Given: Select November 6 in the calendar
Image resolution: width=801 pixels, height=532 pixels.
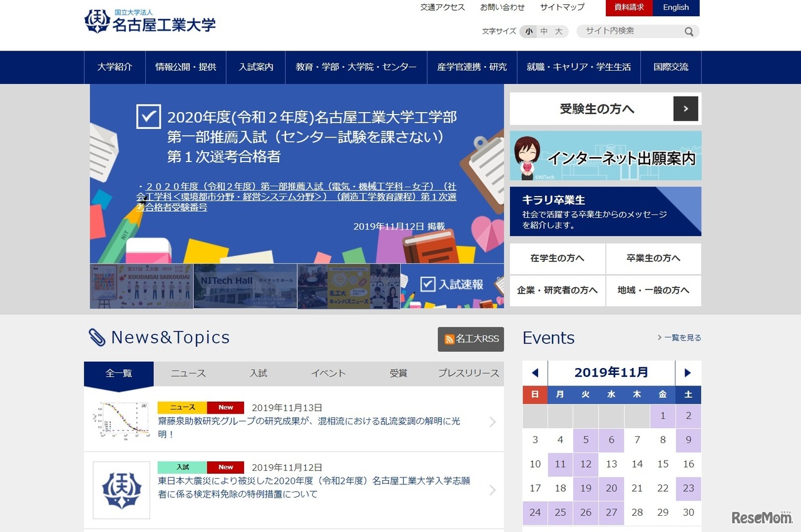Looking at the screenshot, I should pos(611,440).
